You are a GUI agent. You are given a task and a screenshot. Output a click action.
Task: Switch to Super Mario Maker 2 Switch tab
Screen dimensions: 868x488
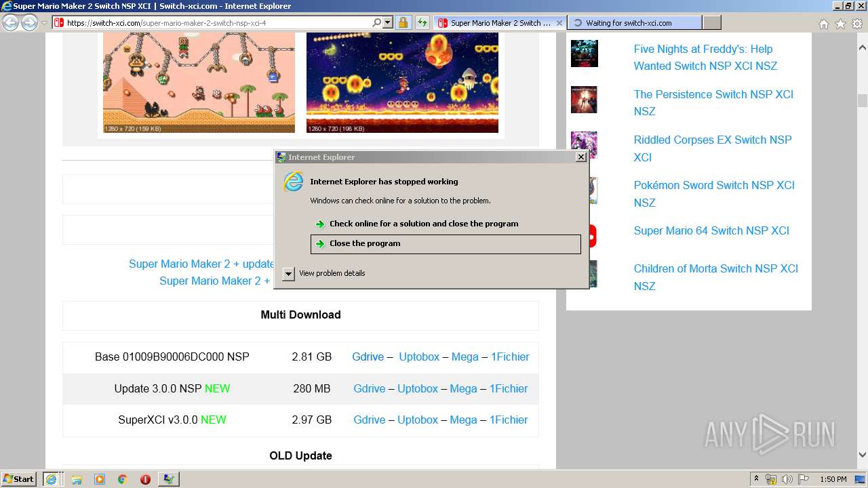coord(500,22)
